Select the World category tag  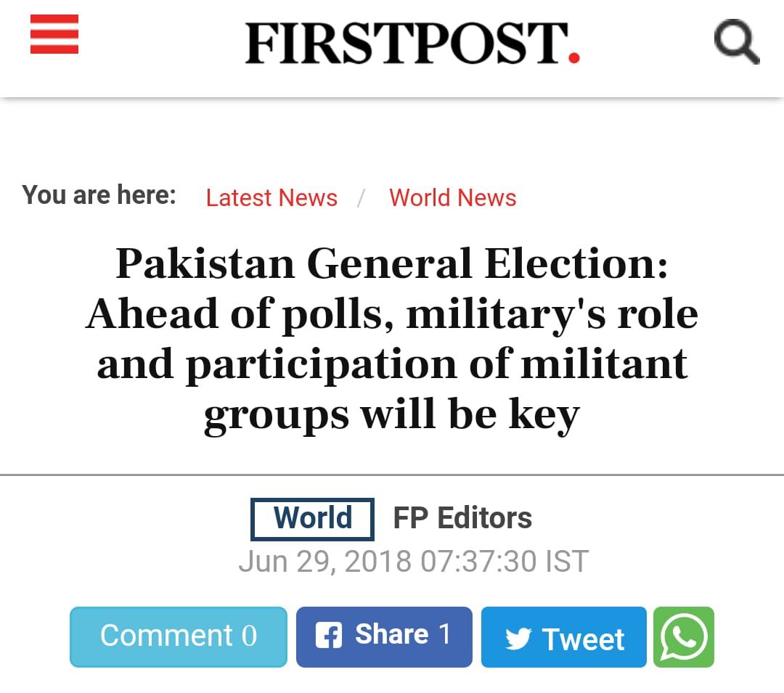click(312, 519)
